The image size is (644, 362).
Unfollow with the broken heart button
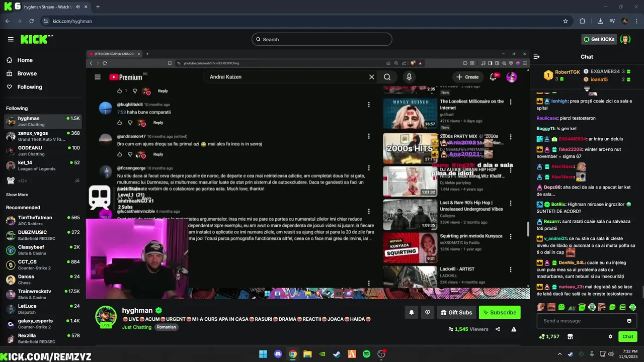coord(427,312)
